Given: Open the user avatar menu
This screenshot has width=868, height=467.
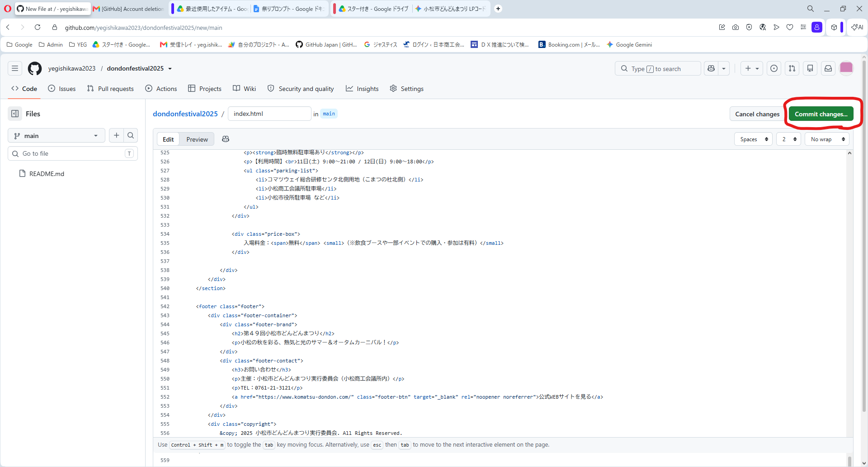Looking at the screenshot, I should coord(846,68).
